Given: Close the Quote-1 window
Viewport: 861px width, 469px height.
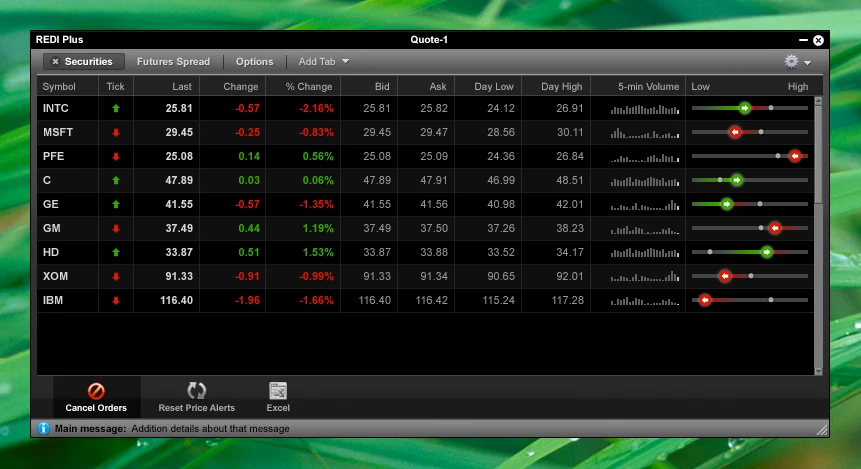Looking at the screenshot, I should [818, 40].
